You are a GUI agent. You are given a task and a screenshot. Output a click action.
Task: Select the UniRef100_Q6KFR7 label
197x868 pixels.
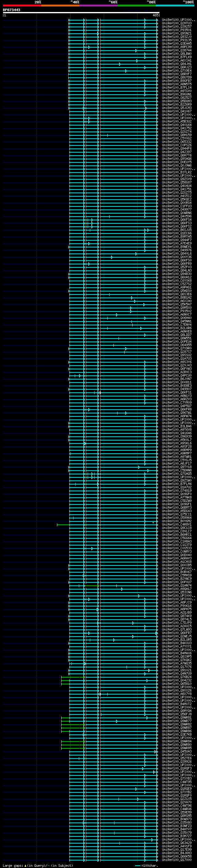[x=177, y=633]
